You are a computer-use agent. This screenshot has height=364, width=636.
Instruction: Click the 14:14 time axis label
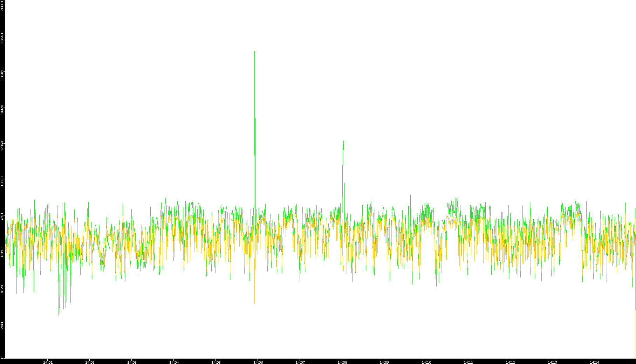point(594,362)
